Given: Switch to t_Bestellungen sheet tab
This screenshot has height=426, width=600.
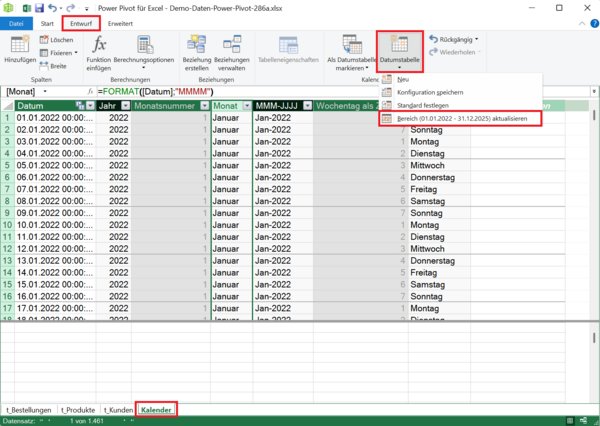Looking at the screenshot, I should point(28,409).
